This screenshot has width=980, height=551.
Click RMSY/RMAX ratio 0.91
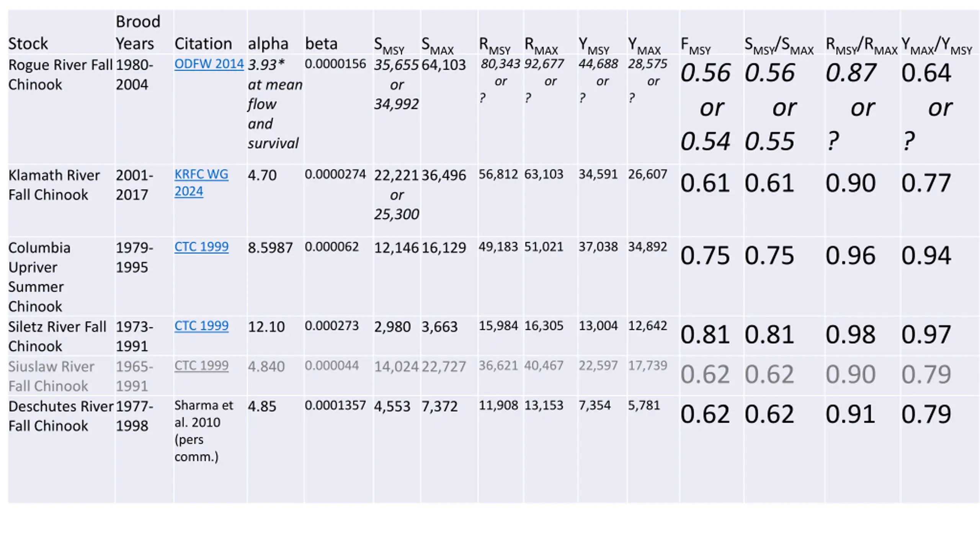850,414
